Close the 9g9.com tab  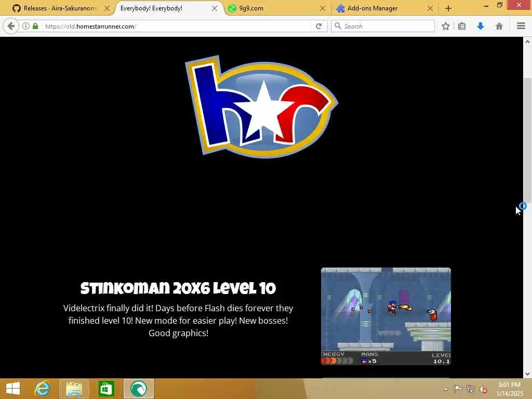[322, 8]
